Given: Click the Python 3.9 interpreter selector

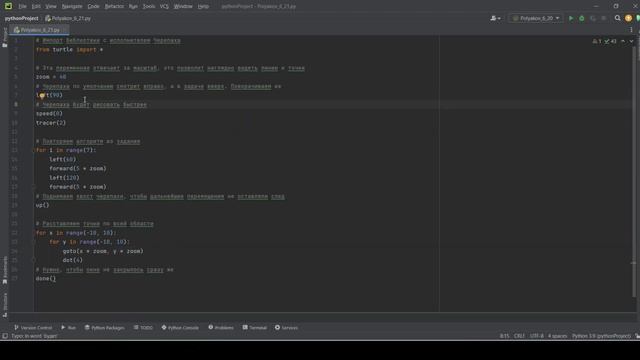Looking at the screenshot, I should [601, 336].
